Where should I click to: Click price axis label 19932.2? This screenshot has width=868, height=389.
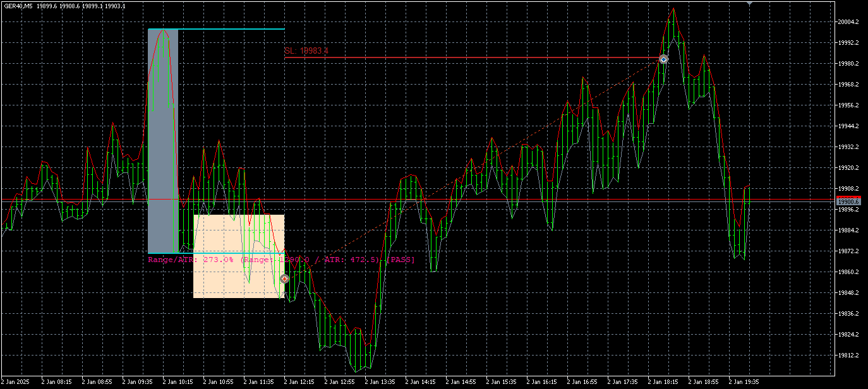[848, 147]
